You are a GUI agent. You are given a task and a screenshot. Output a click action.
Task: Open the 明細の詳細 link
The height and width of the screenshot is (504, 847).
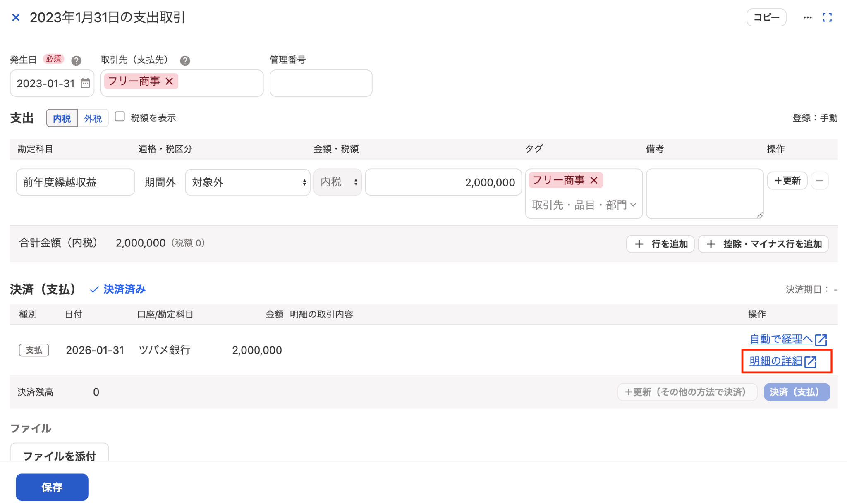[x=783, y=361]
